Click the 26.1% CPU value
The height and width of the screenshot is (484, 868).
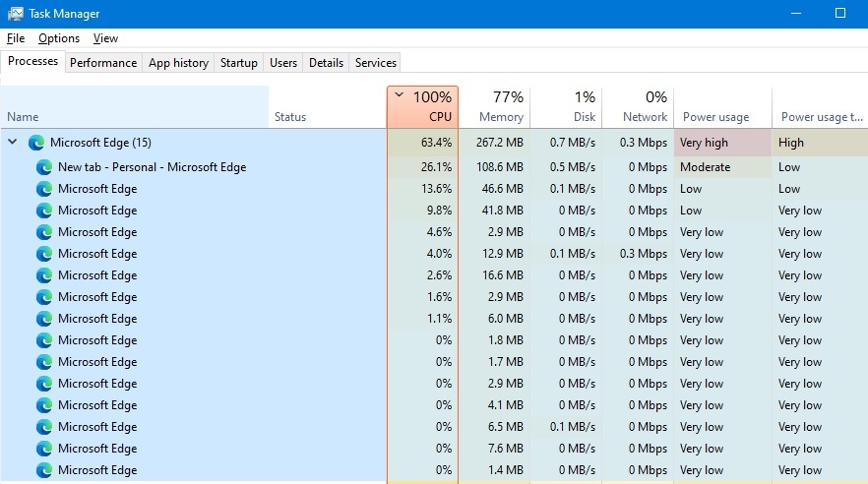click(x=436, y=167)
